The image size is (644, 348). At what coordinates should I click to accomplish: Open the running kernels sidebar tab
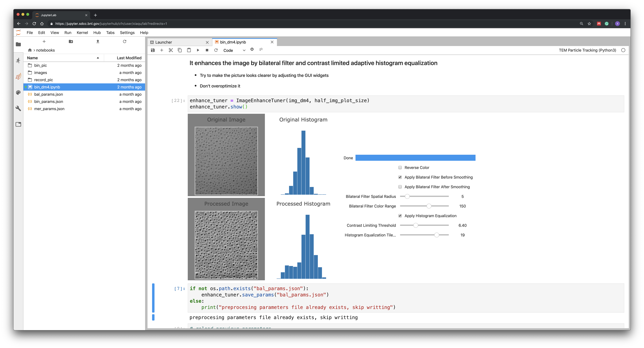pos(18,60)
